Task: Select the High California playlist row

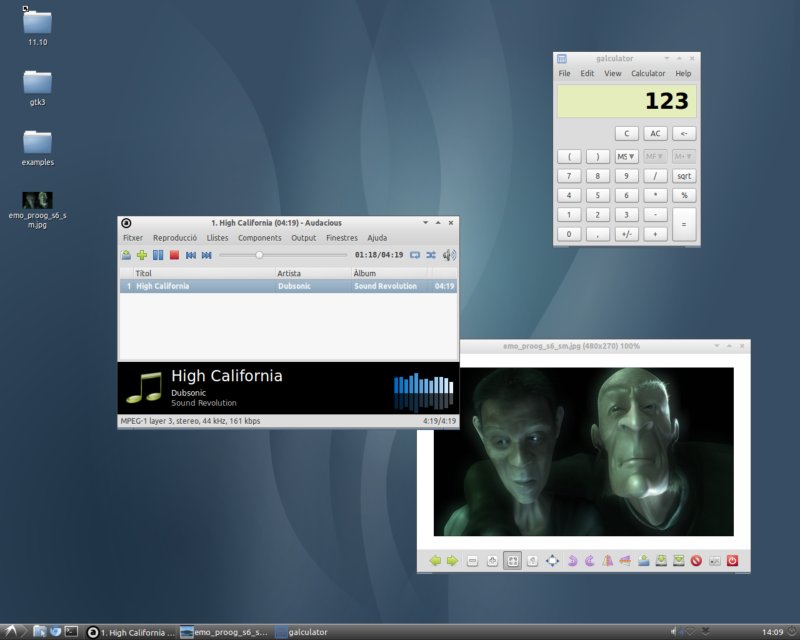Action: pyautogui.click(x=288, y=286)
